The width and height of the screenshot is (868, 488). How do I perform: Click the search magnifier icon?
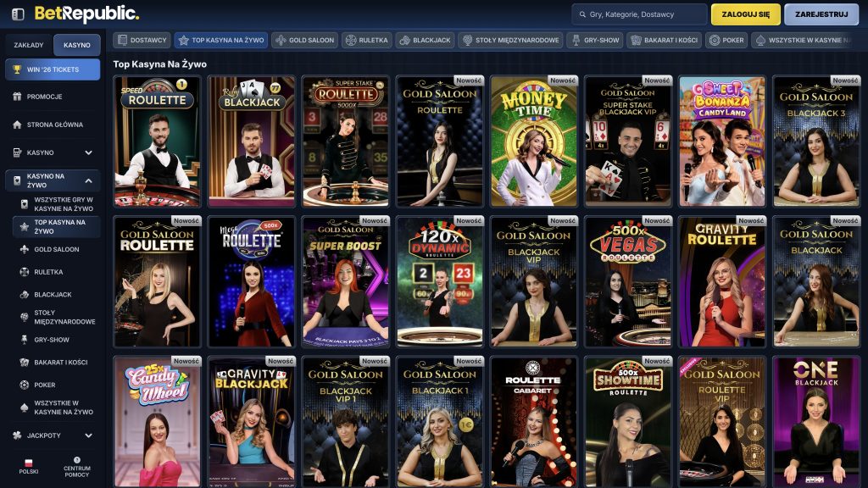pyautogui.click(x=582, y=14)
